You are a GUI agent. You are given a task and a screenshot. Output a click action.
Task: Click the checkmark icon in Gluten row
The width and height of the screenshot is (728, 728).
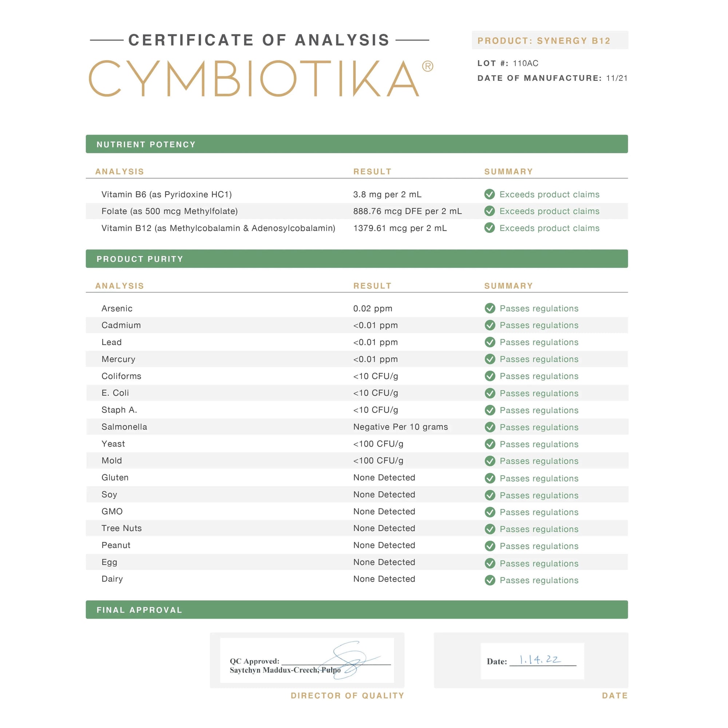490,478
